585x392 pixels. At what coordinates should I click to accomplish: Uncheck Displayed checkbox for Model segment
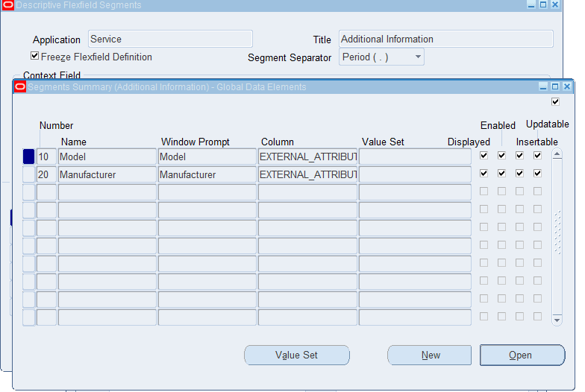(x=484, y=156)
